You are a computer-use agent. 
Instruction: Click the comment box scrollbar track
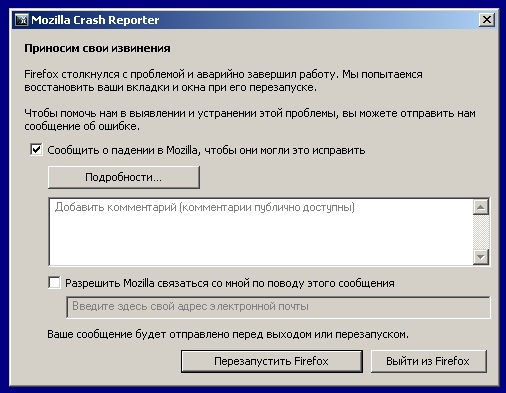[x=481, y=232]
